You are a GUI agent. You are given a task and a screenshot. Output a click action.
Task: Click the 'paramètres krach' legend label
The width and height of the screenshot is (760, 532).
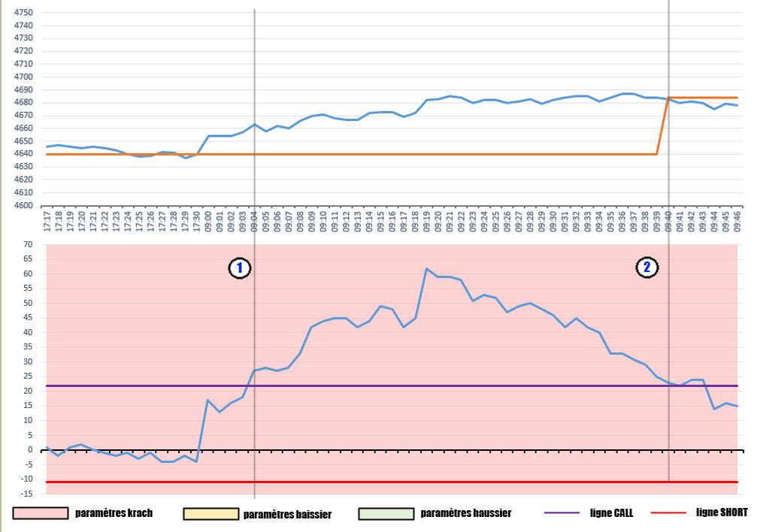[114, 513]
